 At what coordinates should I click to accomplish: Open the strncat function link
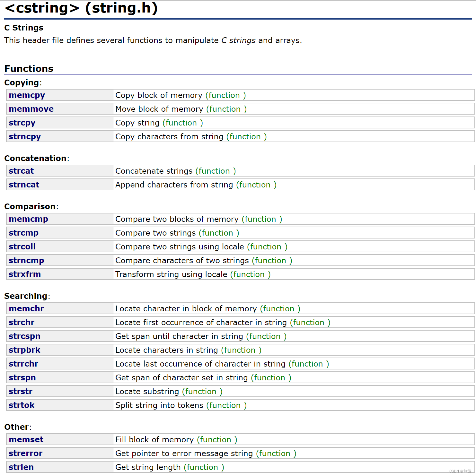coord(24,185)
